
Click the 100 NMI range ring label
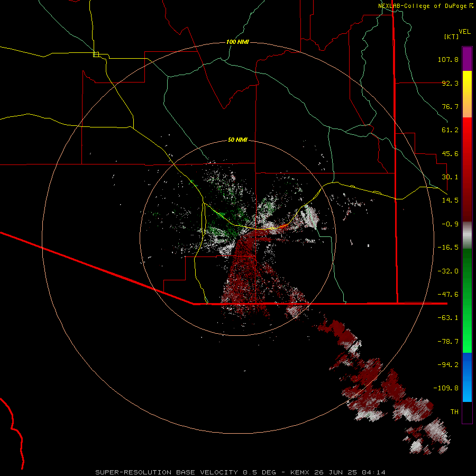[x=237, y=42]
